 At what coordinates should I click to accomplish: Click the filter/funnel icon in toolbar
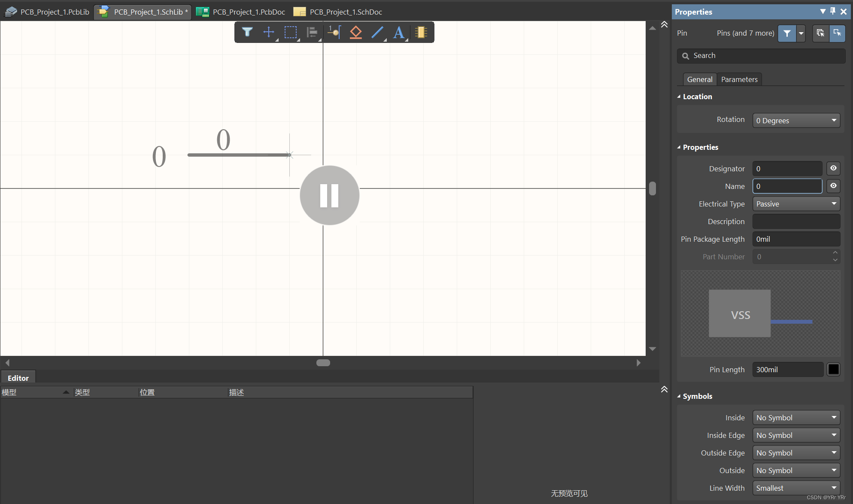click(x=246, y=32)
